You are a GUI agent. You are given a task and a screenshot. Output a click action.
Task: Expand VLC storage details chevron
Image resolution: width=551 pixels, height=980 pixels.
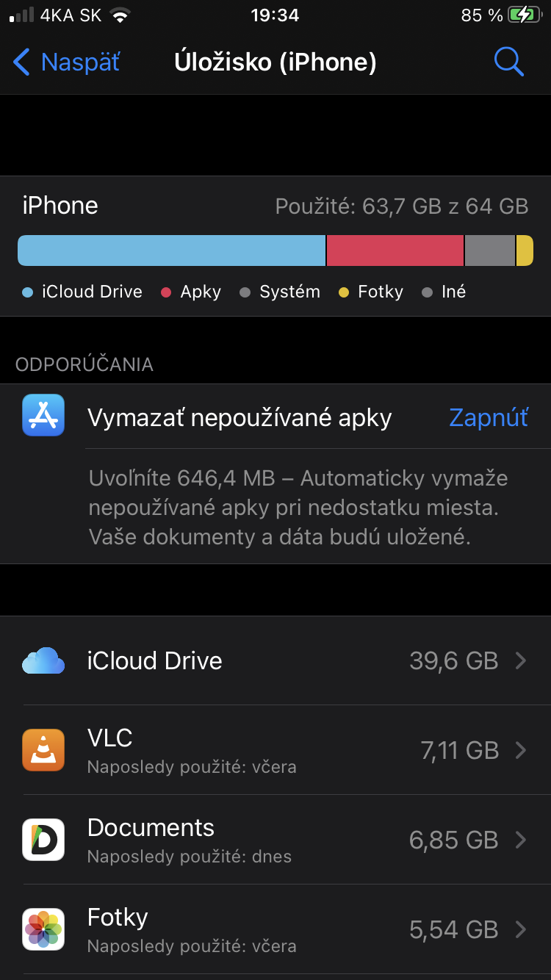(x=521, y=750)
